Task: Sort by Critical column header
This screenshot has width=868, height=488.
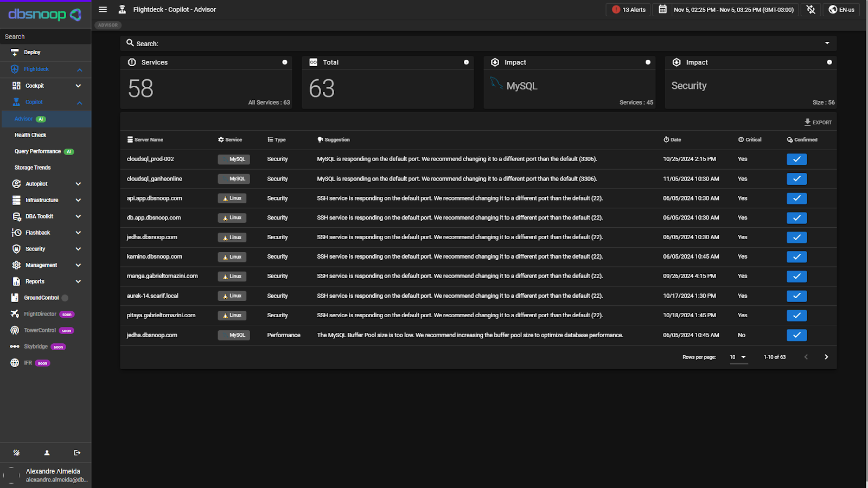Action: point(750,140)
